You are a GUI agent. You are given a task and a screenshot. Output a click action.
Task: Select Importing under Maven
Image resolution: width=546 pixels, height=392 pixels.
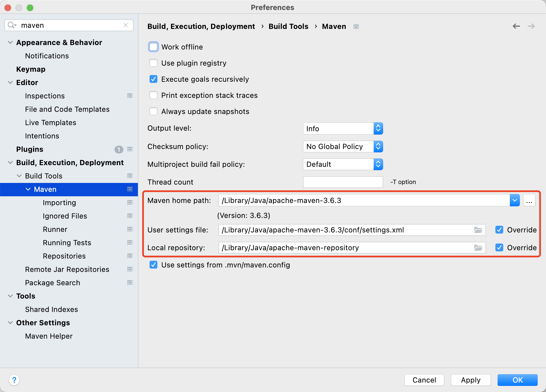pos(59,203)
